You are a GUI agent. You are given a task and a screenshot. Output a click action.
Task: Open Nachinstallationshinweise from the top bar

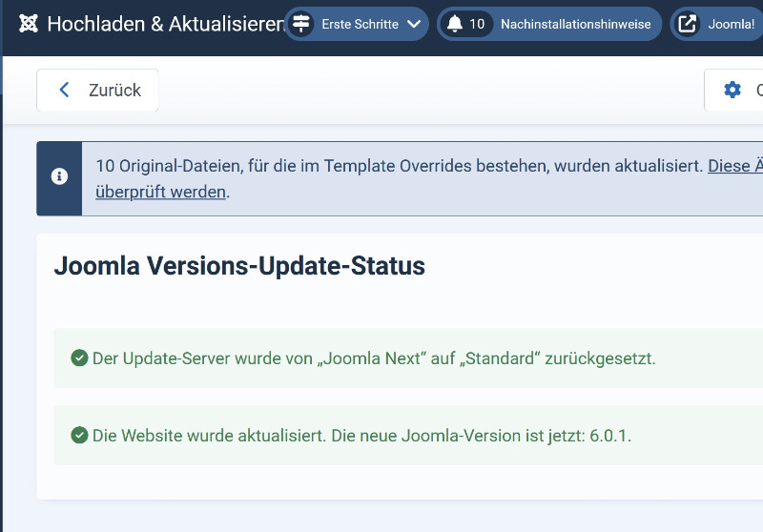coord(575,24)
